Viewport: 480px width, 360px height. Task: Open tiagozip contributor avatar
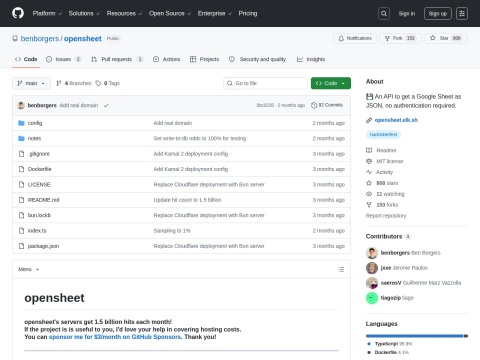[x=372, y=298]
